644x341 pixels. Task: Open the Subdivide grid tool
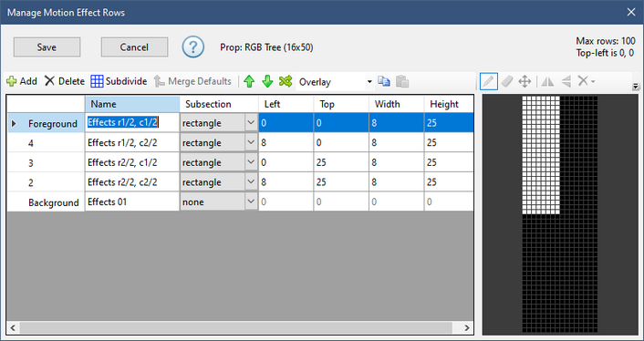[x=119, y=81]
